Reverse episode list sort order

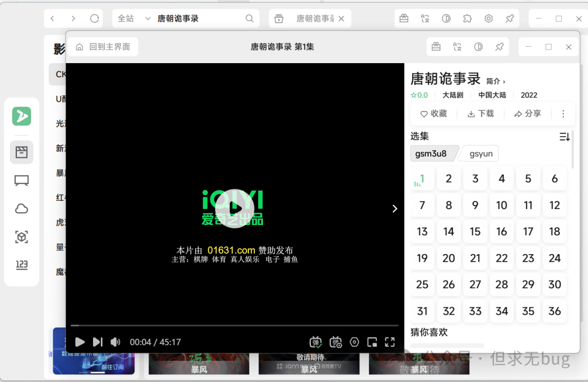565,137
